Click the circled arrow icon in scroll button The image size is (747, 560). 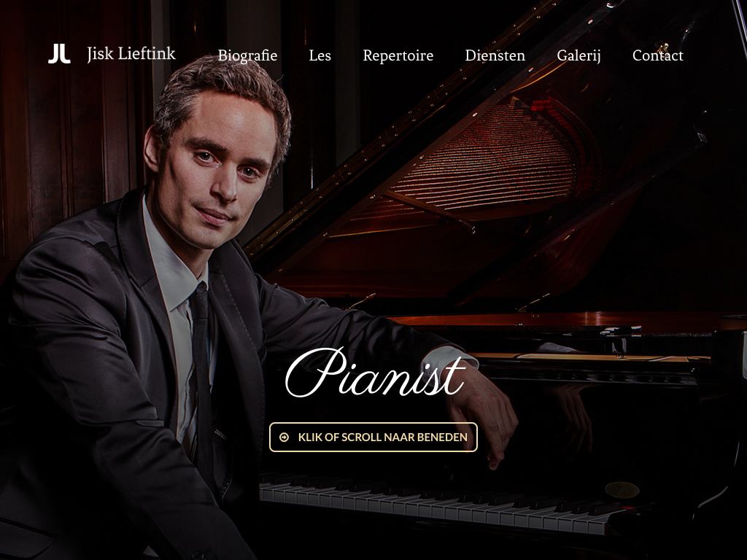point(284,437)
